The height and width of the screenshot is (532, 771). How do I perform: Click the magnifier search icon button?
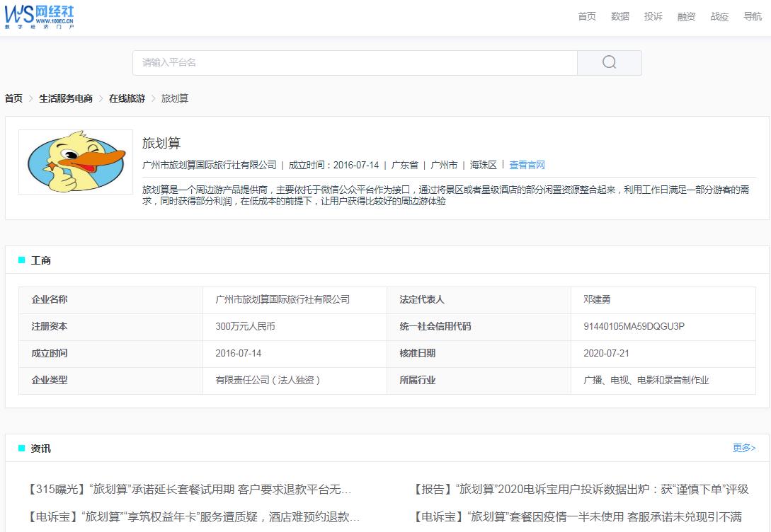pos(609,62)
